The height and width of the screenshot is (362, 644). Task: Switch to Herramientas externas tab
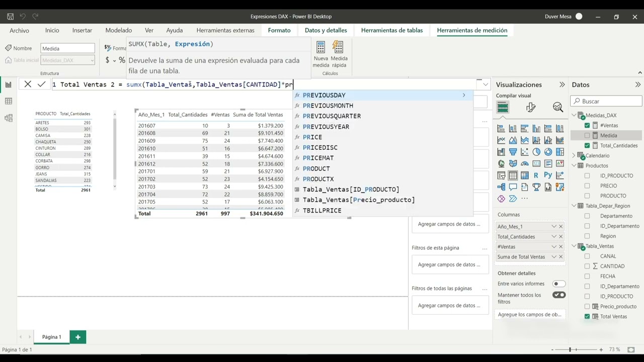click(225, 31)
